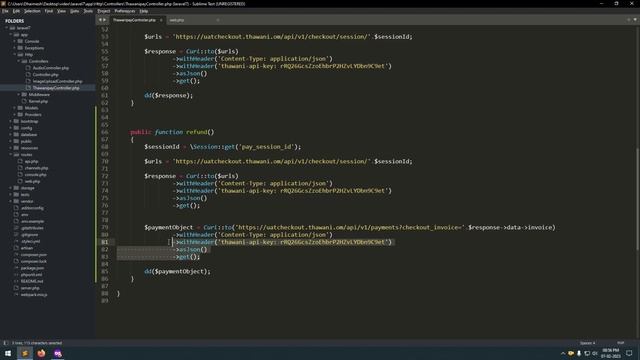Expand the resources folder
Viewport: 640px width, 360px height.
pos(11,148)
